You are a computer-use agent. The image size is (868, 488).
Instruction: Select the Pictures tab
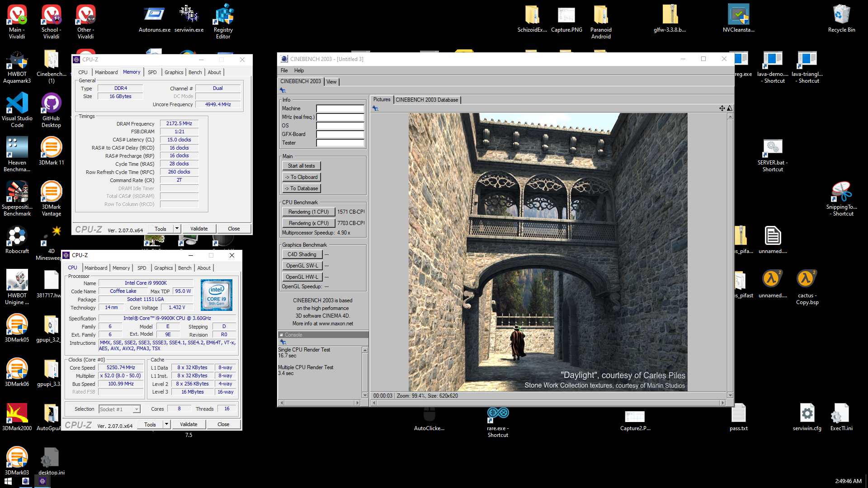coord(382,99)
